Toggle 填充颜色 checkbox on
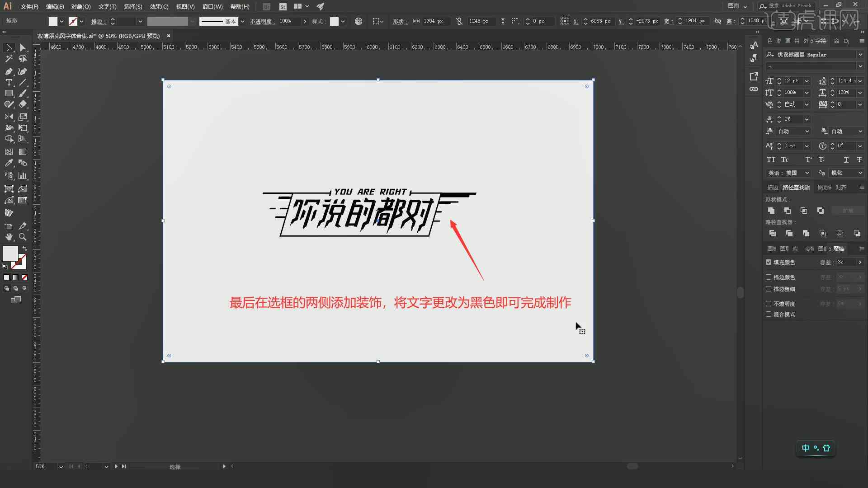The height and width of the screenshot is (488, 868). coord(768,262)
